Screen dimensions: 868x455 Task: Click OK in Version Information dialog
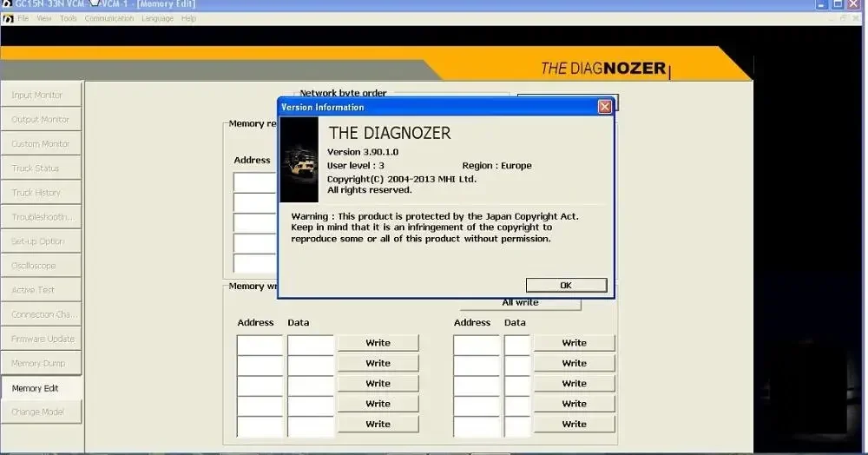(x=566, y=285)
